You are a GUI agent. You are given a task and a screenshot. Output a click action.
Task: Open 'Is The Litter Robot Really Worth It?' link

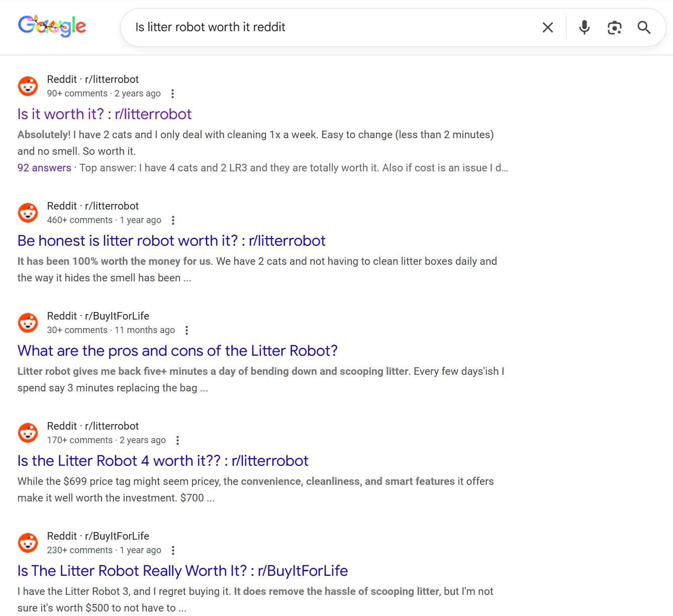click(182, 571)
